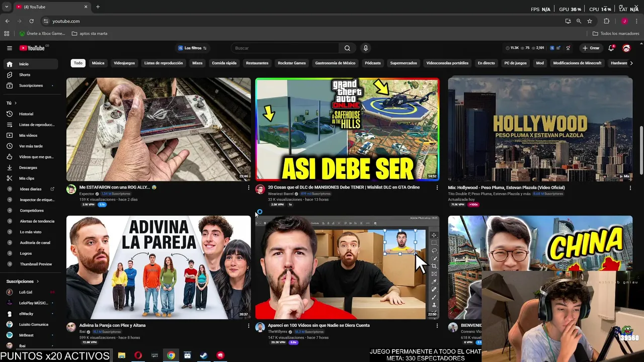Go to the YouTube logo home link
The image size is (644, 362).
32,48
